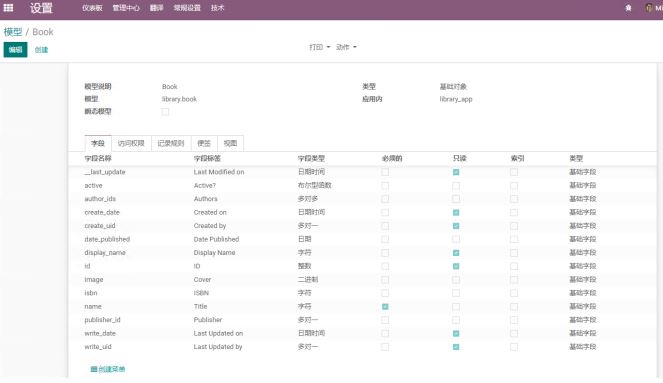Open the debug bug icon in the header
This screenshot has width=663, height=383.
[628, 8]
